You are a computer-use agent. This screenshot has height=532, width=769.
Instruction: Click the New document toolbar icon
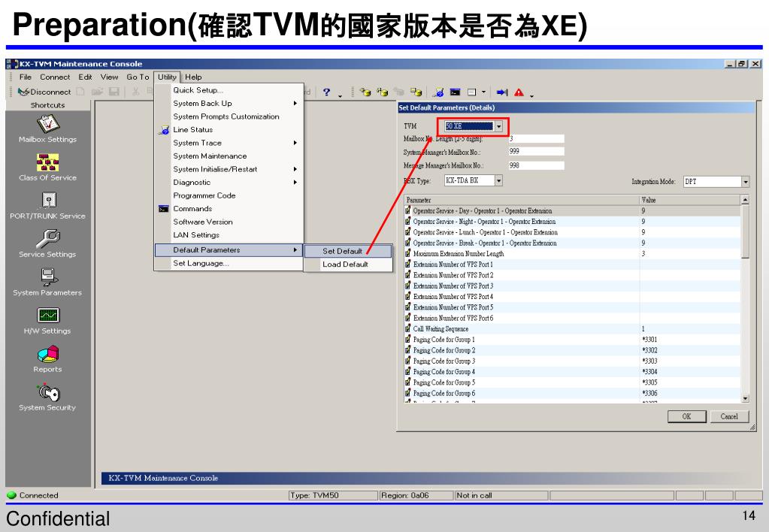80,92
